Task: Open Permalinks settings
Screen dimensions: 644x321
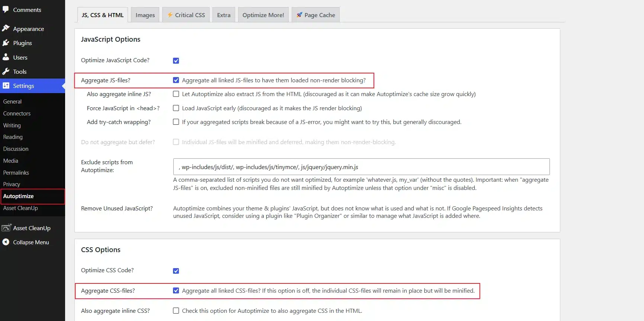Action: tap(16, 172)
